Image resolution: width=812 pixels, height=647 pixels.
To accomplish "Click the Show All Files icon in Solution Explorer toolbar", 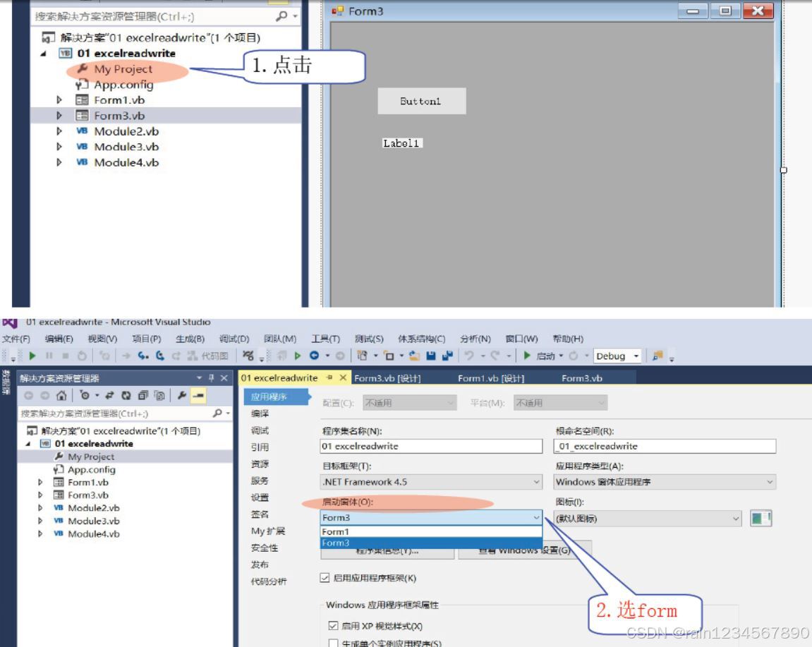I will (x=160, y=395).
